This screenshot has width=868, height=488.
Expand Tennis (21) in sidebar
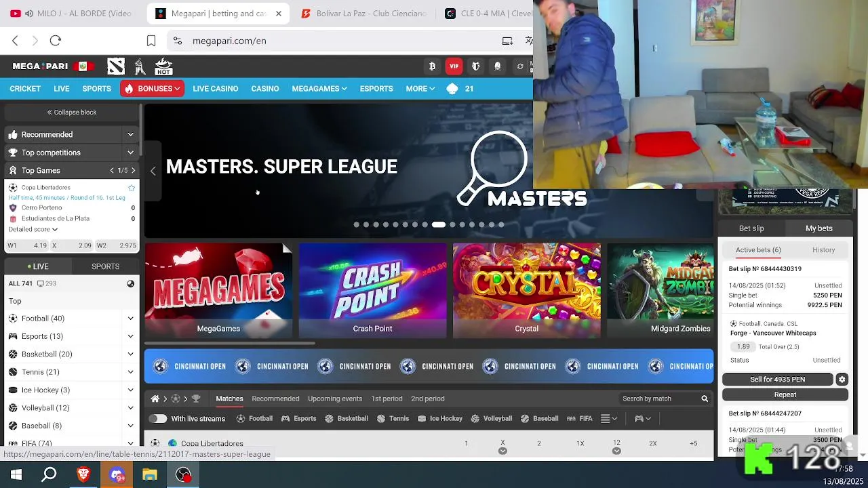point(131,372)
